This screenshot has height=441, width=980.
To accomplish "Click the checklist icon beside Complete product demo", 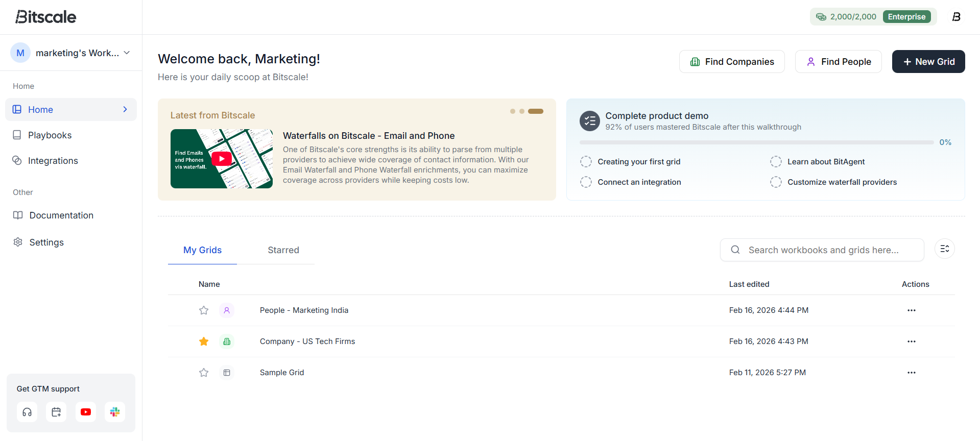I will coord(590,121).
